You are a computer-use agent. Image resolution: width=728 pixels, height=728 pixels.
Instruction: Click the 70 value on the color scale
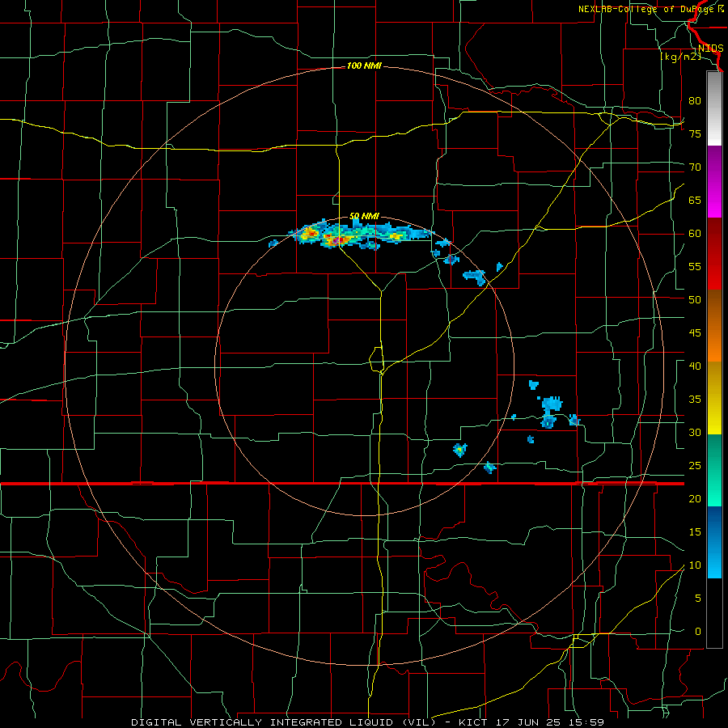tap(695, 167)
